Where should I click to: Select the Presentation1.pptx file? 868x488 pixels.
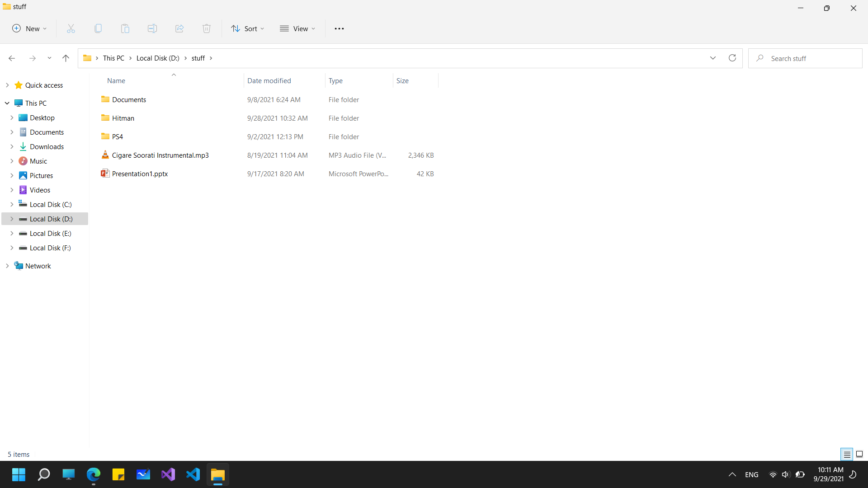click(140, 174)
